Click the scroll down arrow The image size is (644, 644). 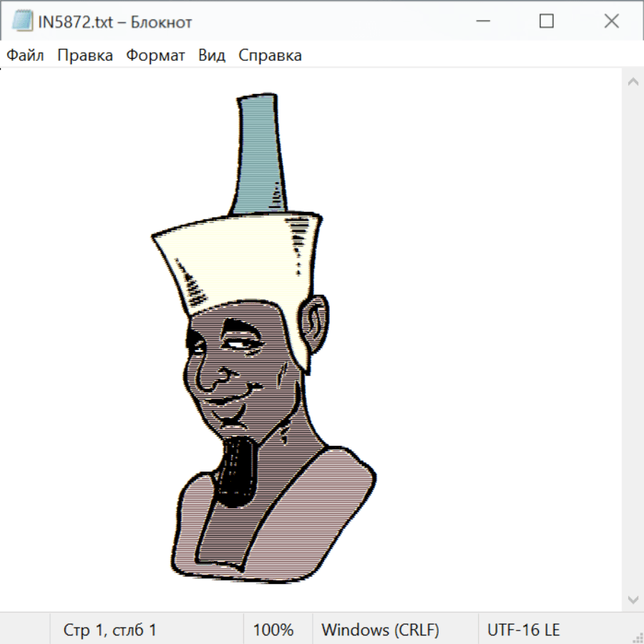point(633,599)
